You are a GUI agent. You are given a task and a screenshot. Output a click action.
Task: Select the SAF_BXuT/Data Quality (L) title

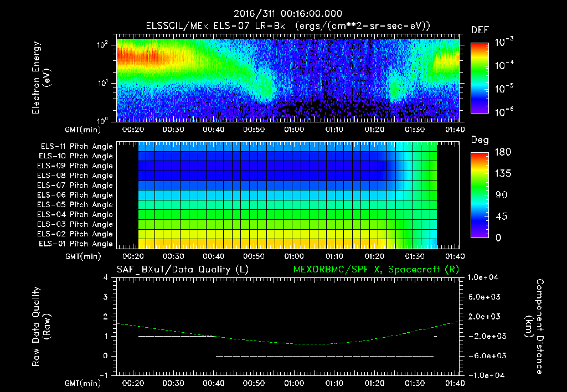(183, 270)
